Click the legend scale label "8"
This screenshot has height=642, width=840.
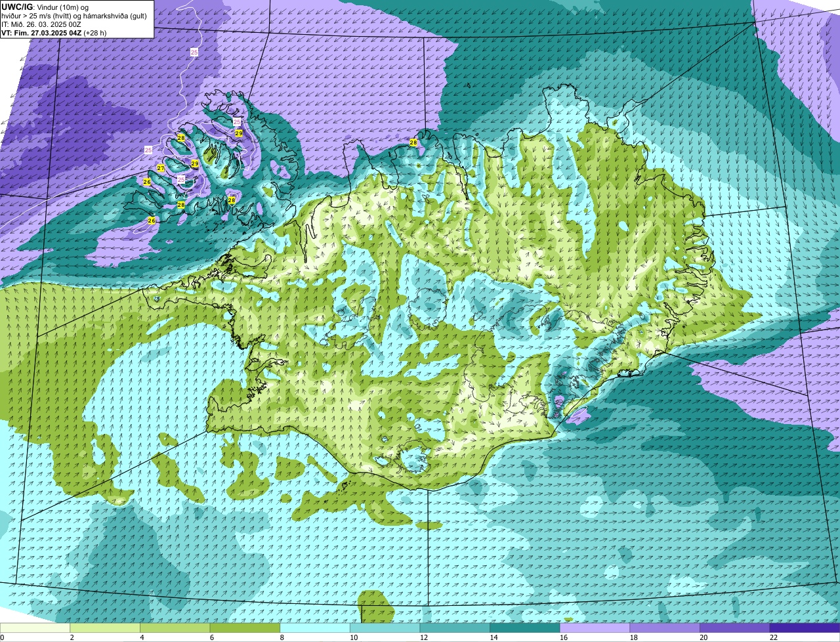point(282,637)
